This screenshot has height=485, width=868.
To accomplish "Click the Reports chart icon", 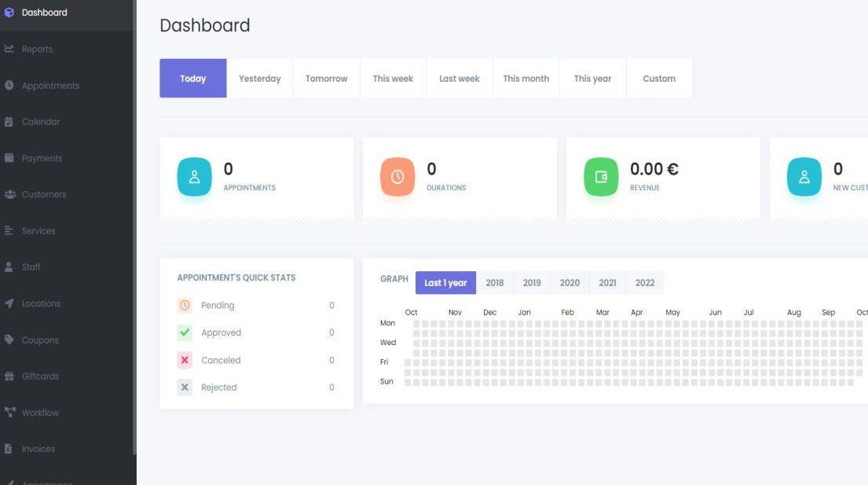I will coord(9,49).
